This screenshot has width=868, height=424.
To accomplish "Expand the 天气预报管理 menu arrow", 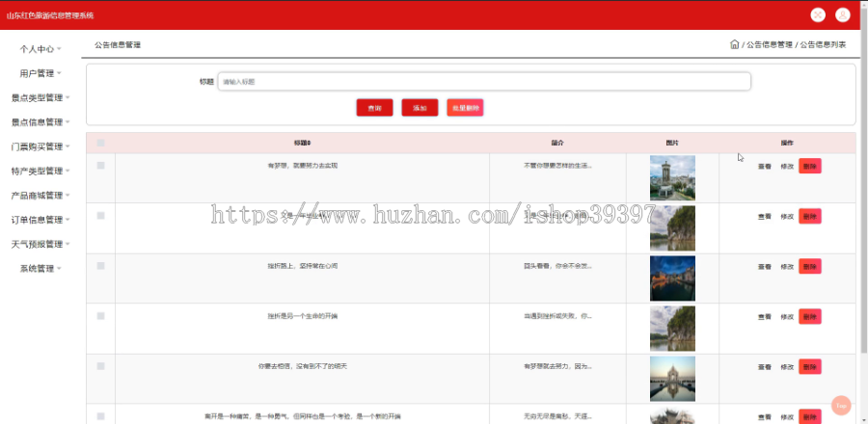I will [x=68, y=244].
